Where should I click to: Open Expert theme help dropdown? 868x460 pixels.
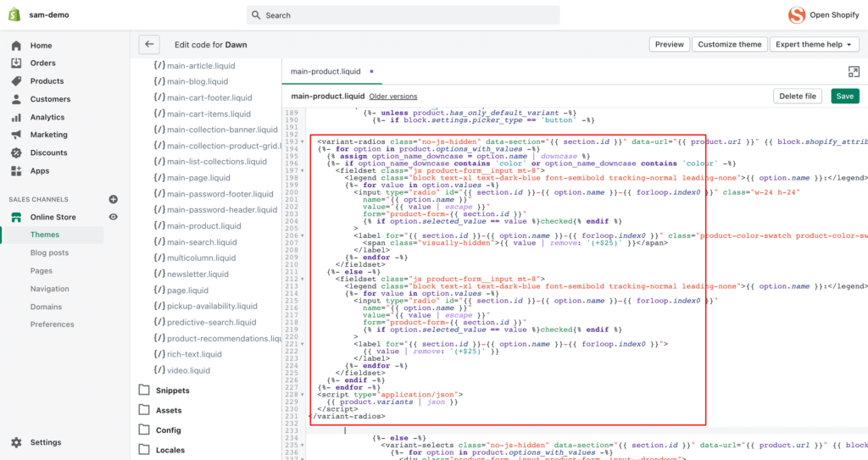815,44
